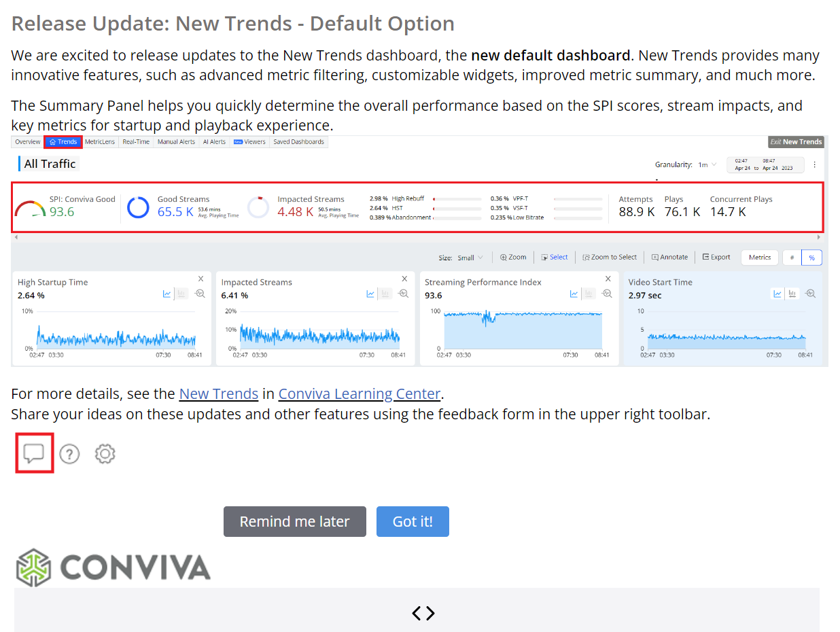Image resolution: width=840 pixels, height=632 pixels.
Task: Click zoom magnifier on Impacted Streams widget
Action: click(404, 294)
